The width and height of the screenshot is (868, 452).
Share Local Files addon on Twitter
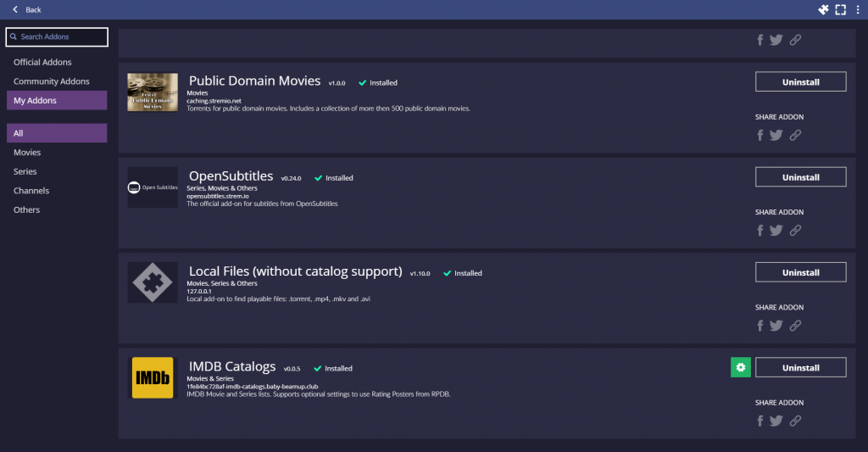click(776, 326)
